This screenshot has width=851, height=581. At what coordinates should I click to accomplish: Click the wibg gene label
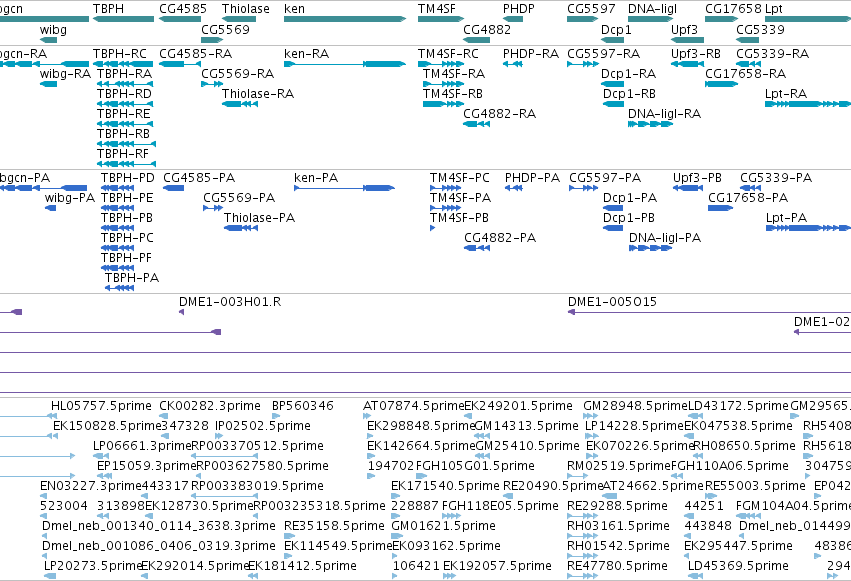coord(53,29)
